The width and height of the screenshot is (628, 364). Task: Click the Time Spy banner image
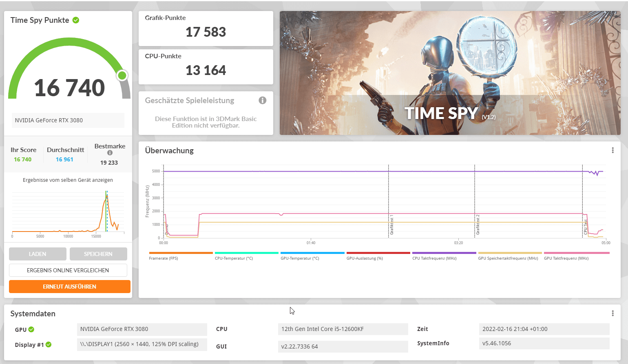click(450, 73)
